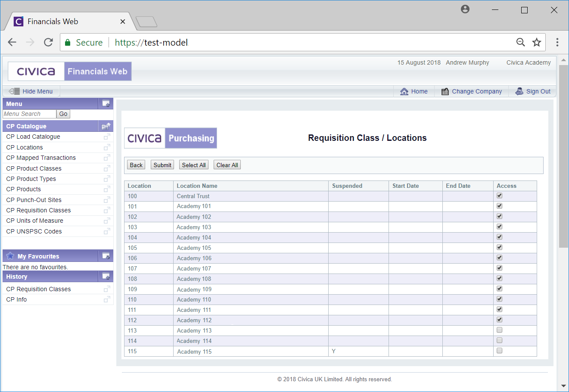This screenshot has width=569, height=392.
Task: Uncheck Access for Academy 106
Action: click(x=500, y=258)
